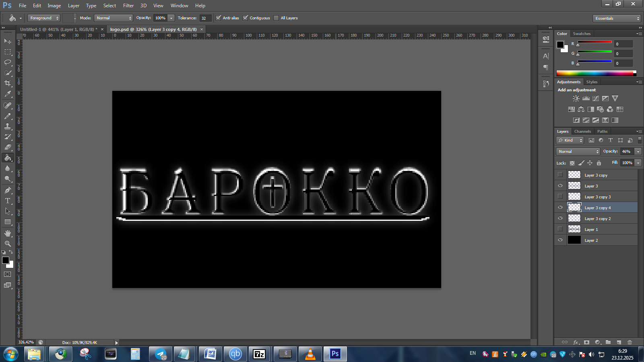This screenshot has height=362, width=644.
Task: Select the Horizontal Type tool
Action: (8, 201)
